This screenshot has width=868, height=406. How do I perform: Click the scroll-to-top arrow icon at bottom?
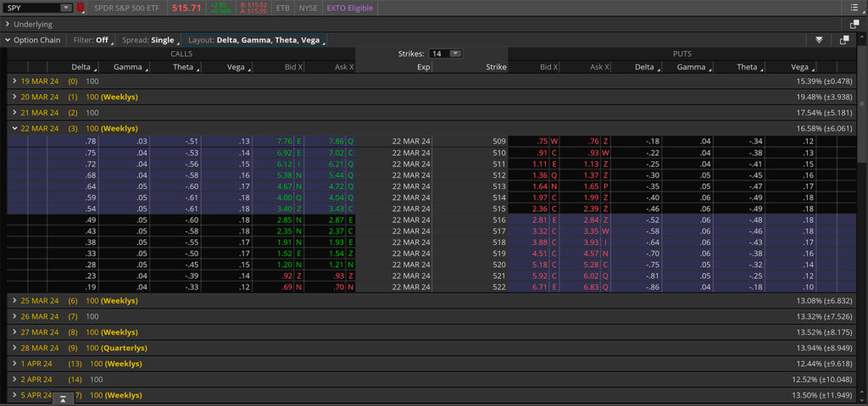[x=62, y=398]
